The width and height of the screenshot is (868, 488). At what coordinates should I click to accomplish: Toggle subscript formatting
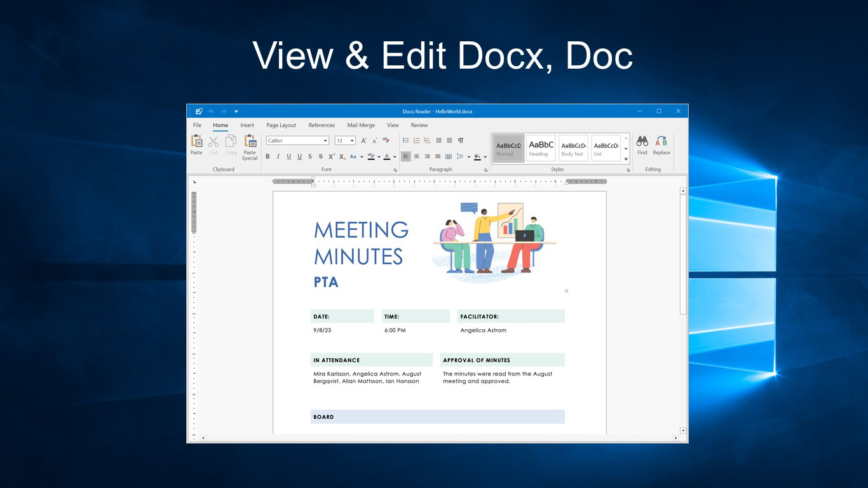(x=342, y=156)
